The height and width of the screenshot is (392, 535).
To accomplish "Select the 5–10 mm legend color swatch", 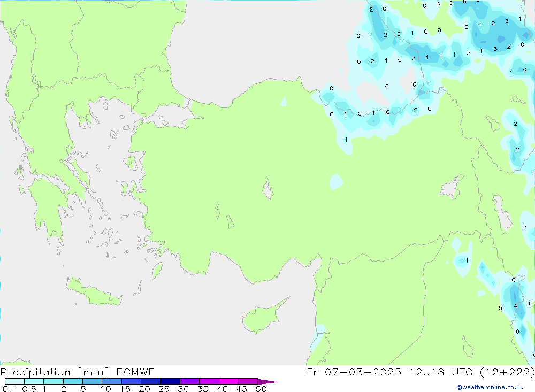I will (x=93, y=381).
